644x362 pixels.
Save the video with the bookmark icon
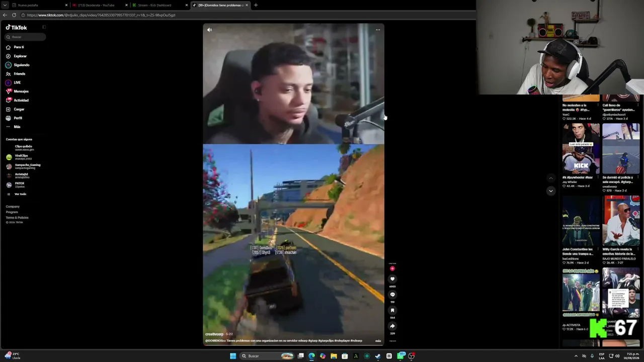click(392, 310)
